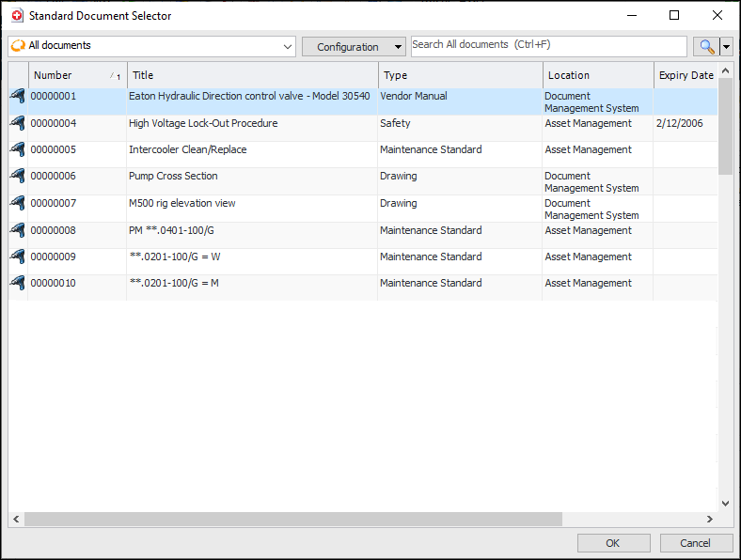Click title PM **.0401-100/G

point(171,230)
